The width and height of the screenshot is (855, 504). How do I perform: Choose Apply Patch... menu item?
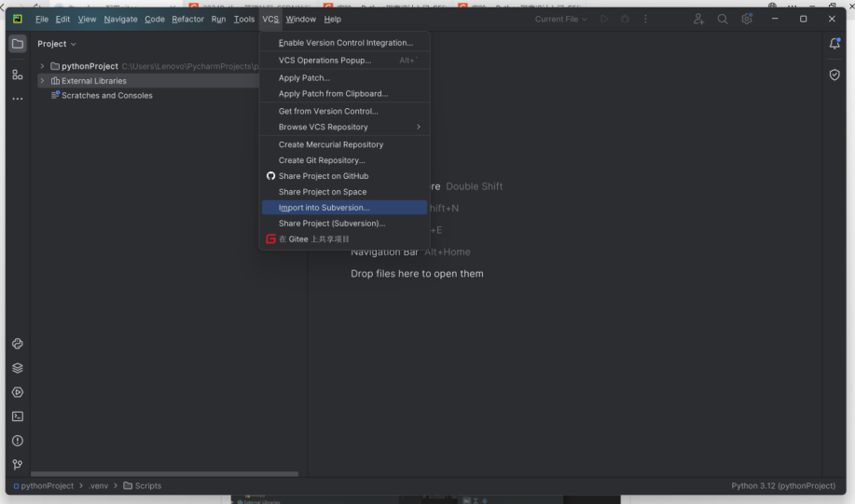(345, 78)
